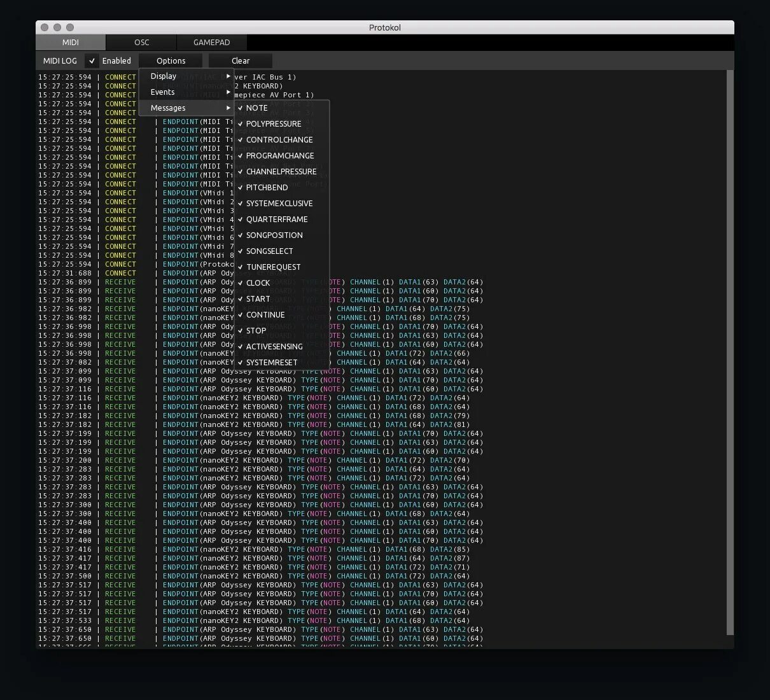The image size is (770, 700).
Task: Uncheck NOTE message filter
Action: tap(282, 108)
